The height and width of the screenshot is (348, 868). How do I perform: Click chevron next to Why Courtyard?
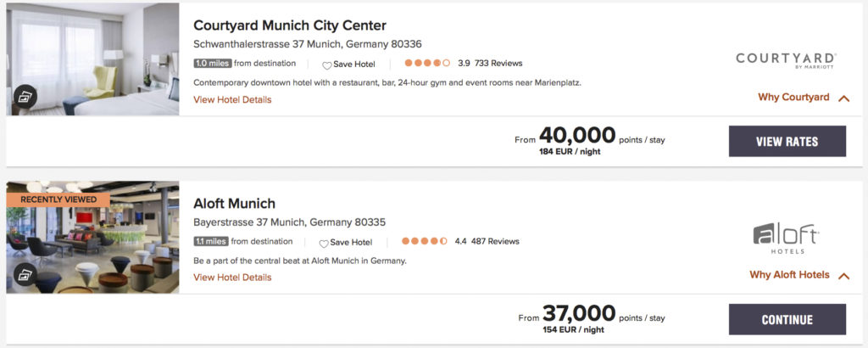[843, 98]
